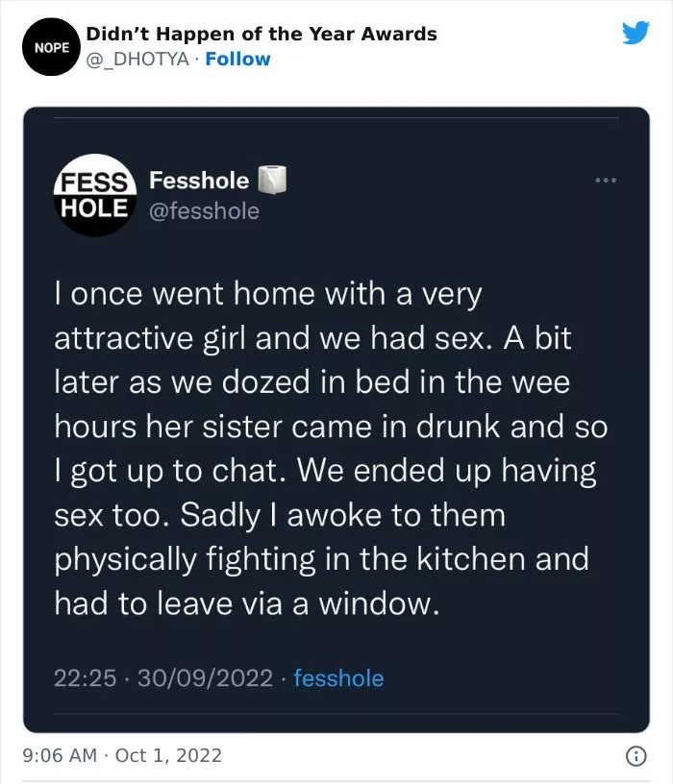Click the line "physically fighting in the kitchen and"
This screenshot has width=673, height=784.
click(320, 559)
